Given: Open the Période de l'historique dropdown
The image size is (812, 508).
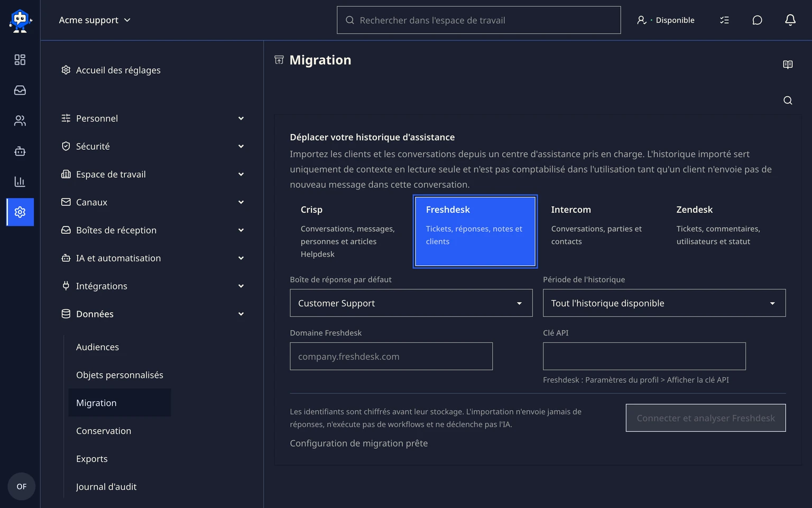Looking at the screenshot, I should (x=664, y=303).
